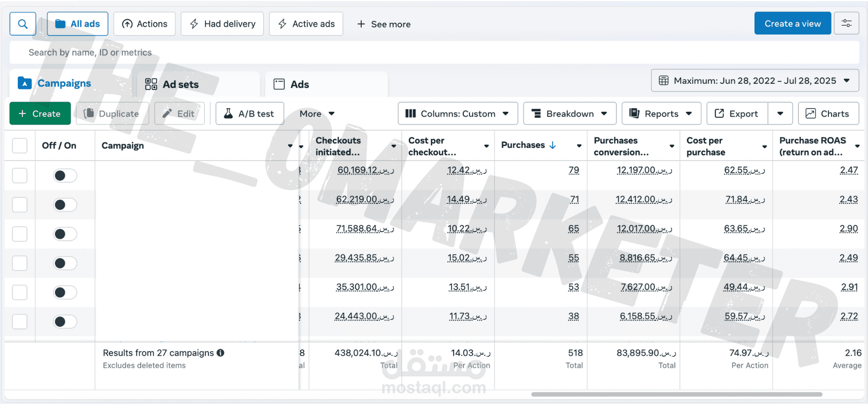868x405 pixels.
Task: Click the horizontal scrollbar under the table
Action: pos(677,394)
